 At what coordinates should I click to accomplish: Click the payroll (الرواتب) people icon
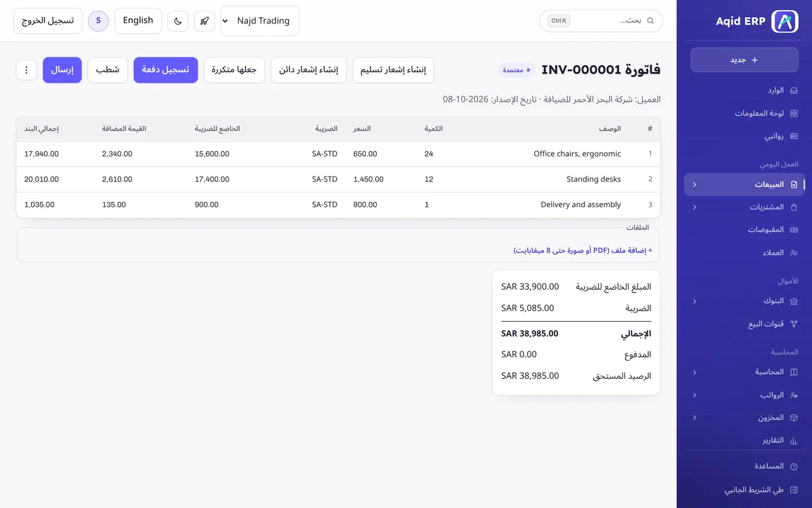click(x=794, y=395)
